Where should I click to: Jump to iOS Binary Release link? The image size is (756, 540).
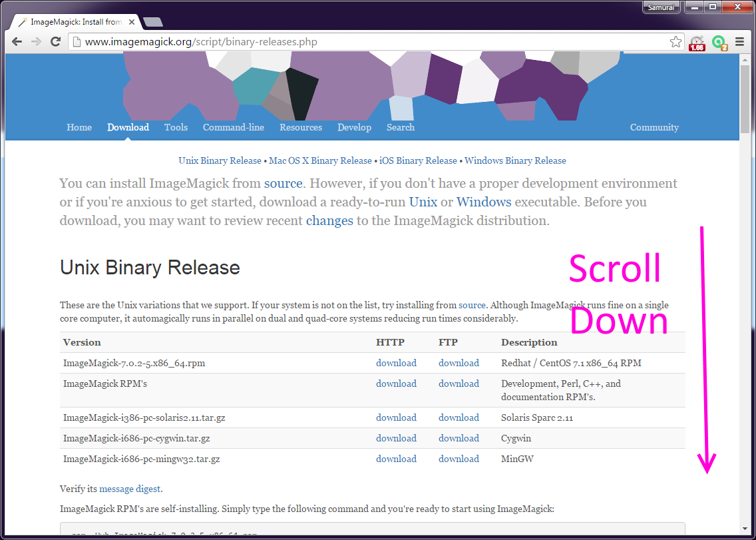[418, 160]
